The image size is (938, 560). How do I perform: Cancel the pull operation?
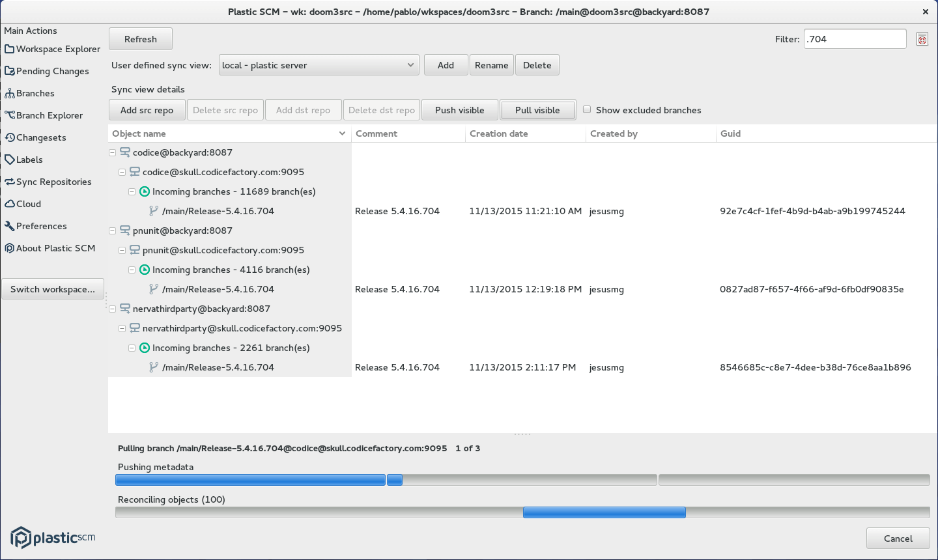tap(898, 539)
